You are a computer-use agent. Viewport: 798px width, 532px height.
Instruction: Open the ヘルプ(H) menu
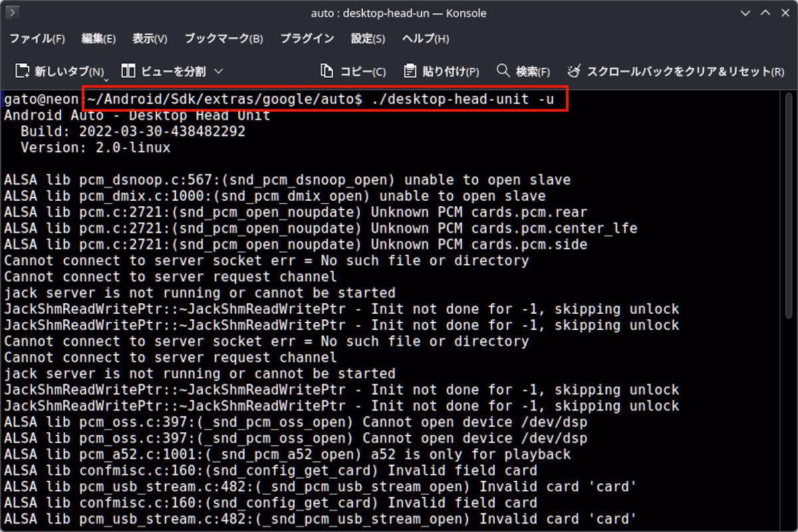pos(426,39)
